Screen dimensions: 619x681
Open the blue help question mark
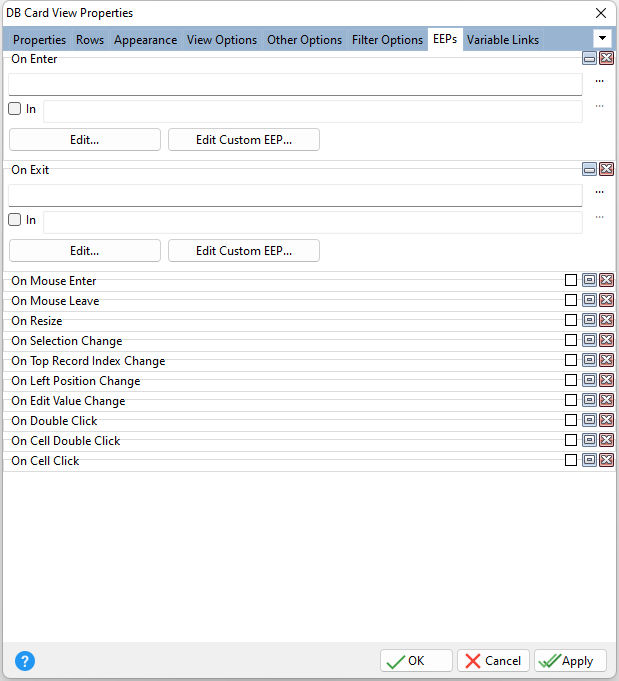(25, 661)
